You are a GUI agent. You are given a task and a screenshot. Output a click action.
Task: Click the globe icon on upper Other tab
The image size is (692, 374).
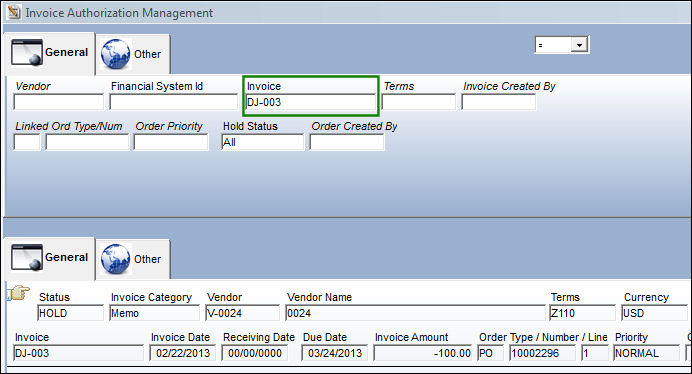pos(116,54)
